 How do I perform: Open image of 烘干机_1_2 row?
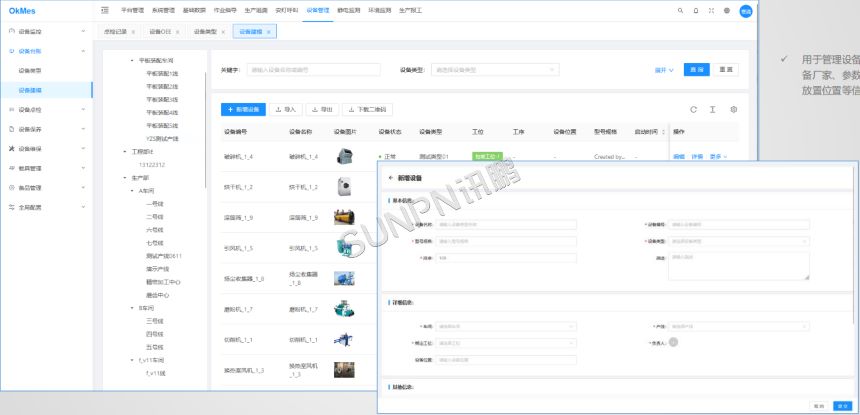click(344, 187)
